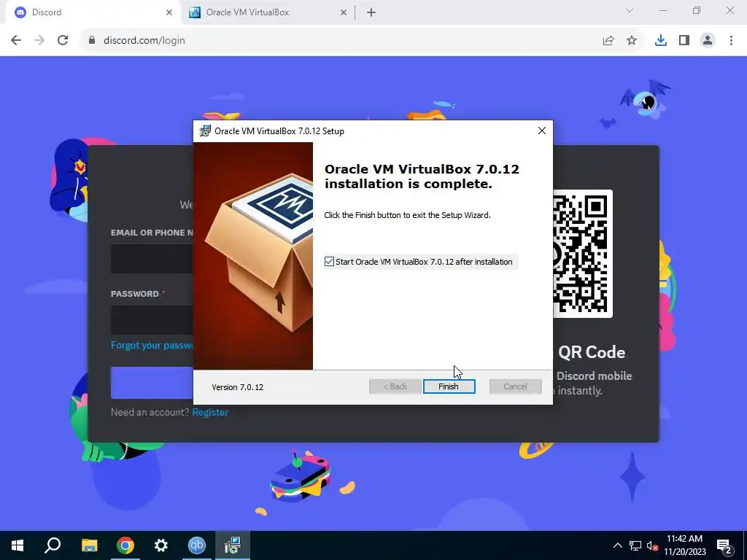
Task: Click the Discord favicon on first tab
Action: (x=20, y=12)
